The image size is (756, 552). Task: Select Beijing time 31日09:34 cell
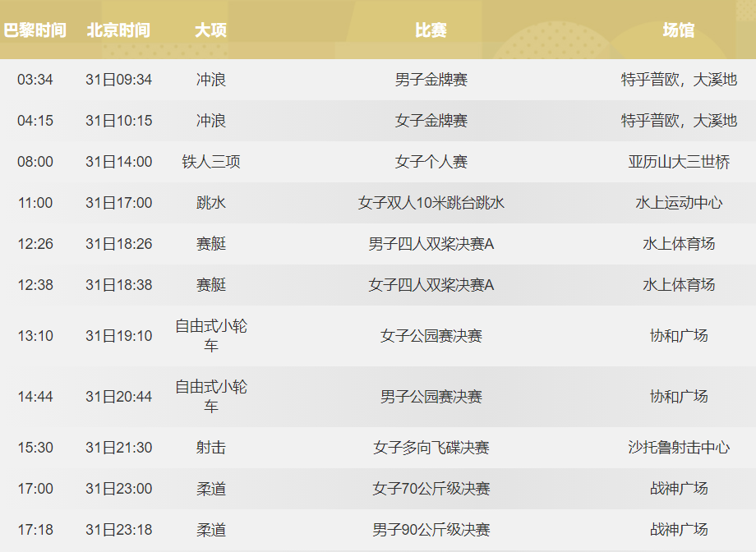[118, 80]
